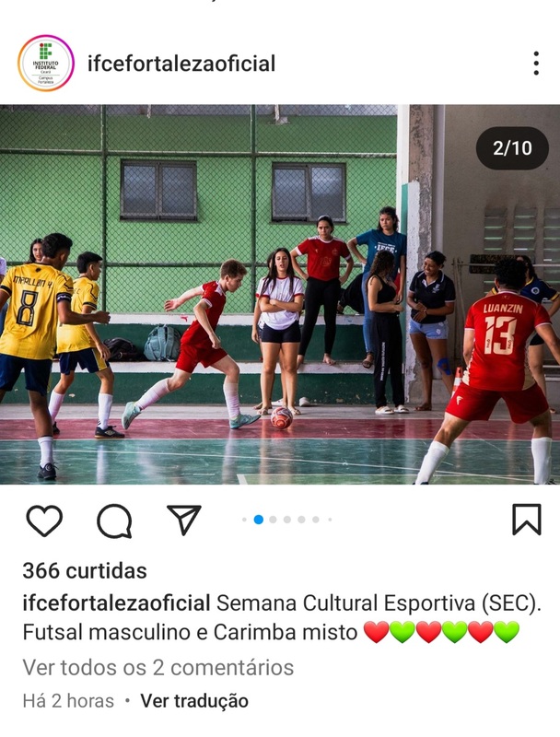Tap the Há 2 horas timestamp
560x737 pixels.
pos(68,701)
